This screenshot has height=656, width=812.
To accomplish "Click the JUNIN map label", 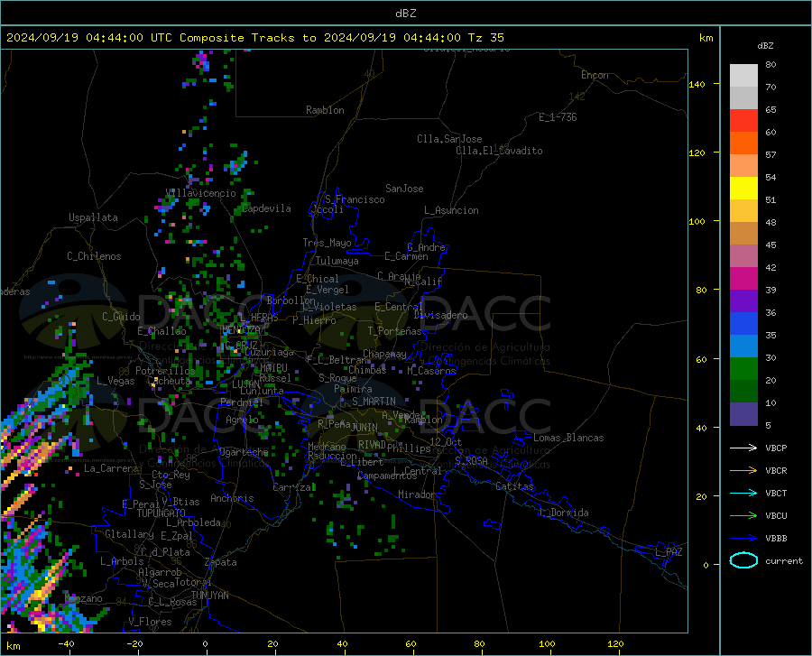I will click(x=364, y=428).
